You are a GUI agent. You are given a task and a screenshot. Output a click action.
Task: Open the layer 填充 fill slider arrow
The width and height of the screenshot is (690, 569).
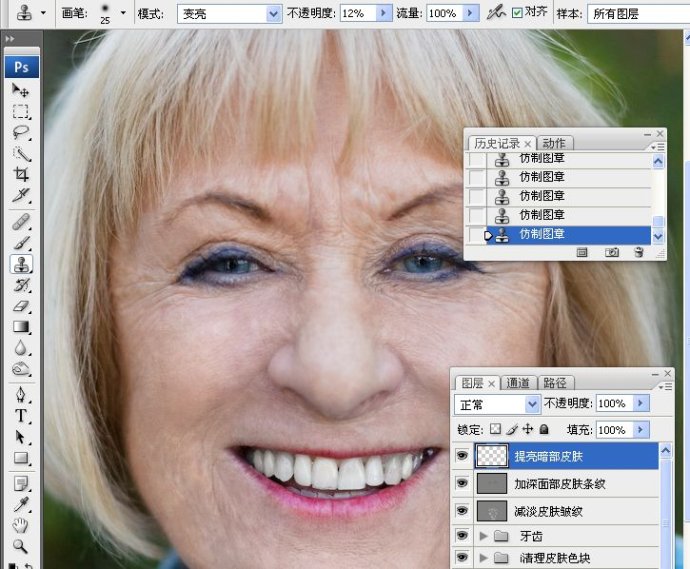(x=641, y=430)
